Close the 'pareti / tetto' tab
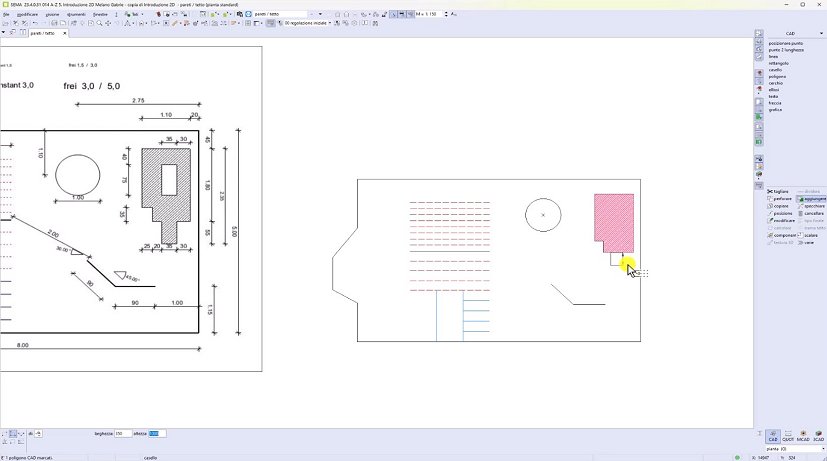 click(64, 33)
